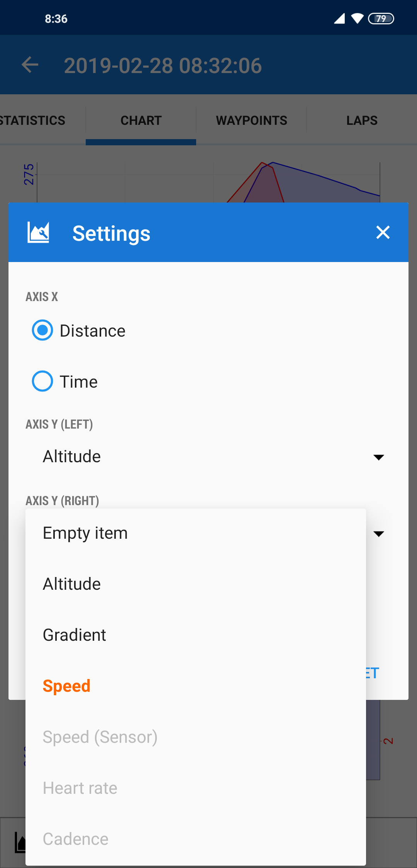
Task: Pick Gradient from the dropdown list
Action: tap(75, 635)
